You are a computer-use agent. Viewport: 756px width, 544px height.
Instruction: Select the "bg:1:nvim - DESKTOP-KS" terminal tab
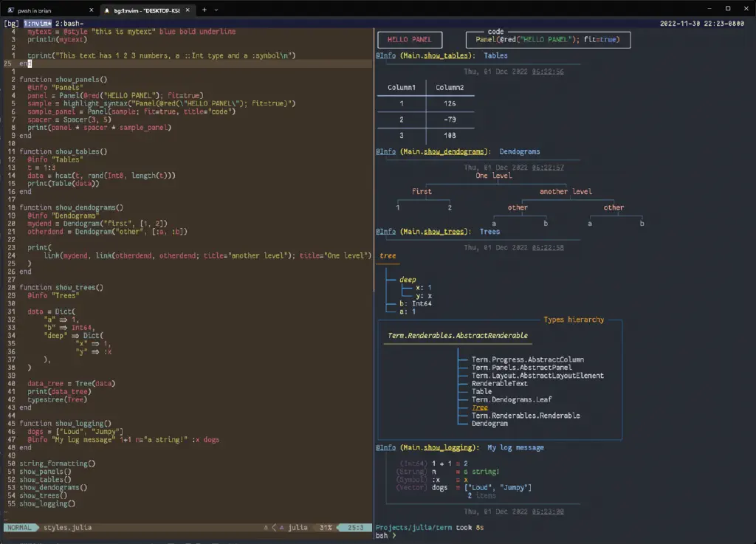click(147, 10)
